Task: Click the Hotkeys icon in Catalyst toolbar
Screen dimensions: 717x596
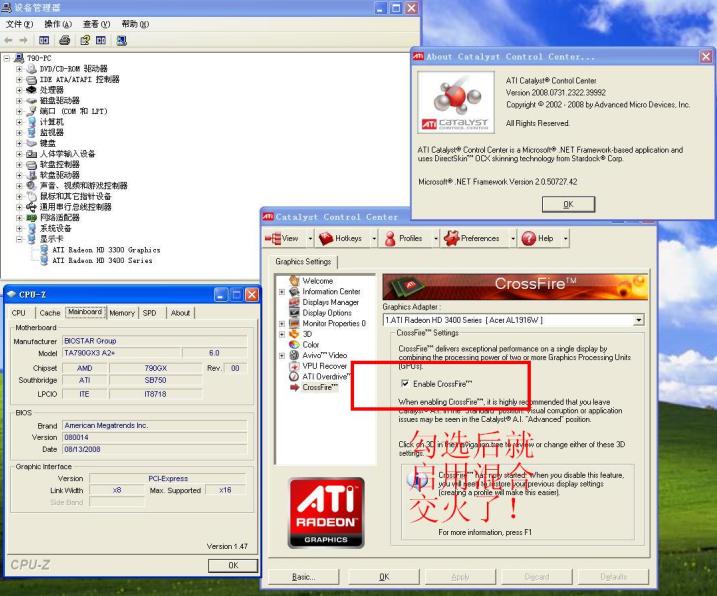Action: [326, 238]
